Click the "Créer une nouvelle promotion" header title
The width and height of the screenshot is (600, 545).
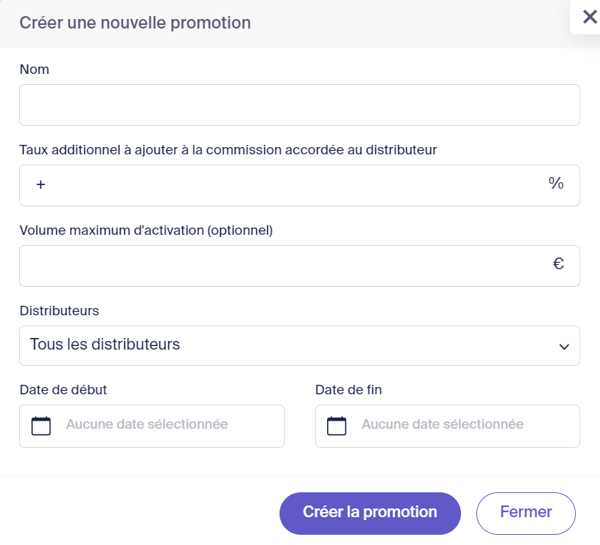click(135, 23)
